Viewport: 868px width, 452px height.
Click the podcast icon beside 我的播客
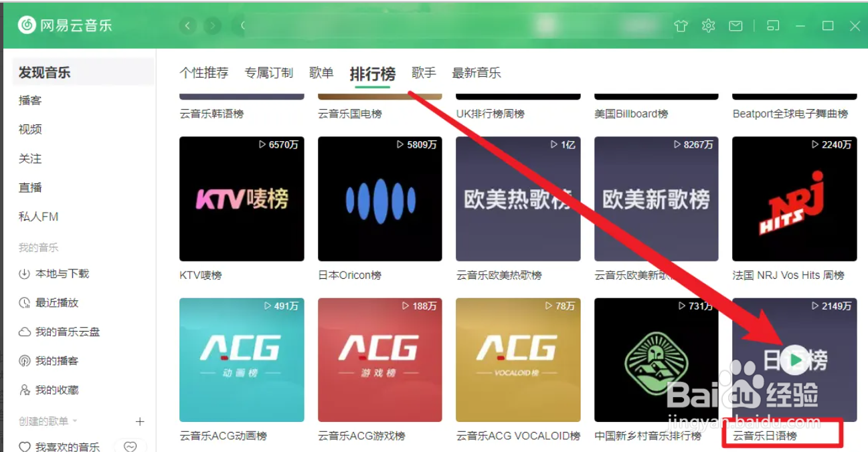tap(25, 361)
